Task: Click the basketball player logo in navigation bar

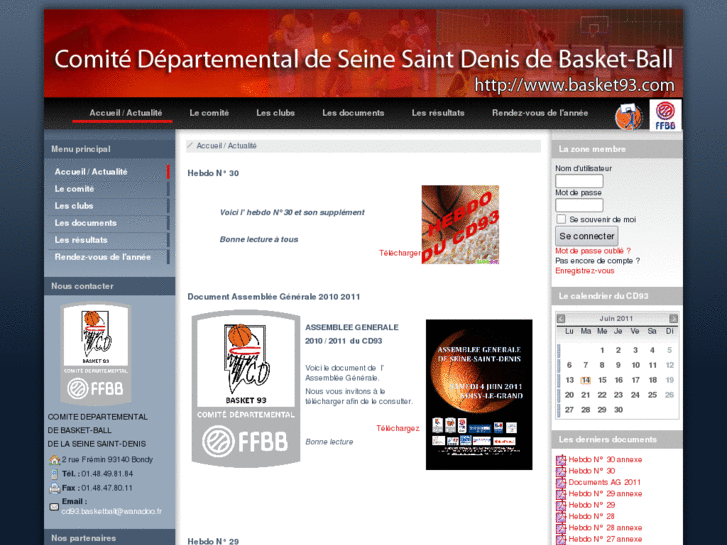Action: pos(629,117)
